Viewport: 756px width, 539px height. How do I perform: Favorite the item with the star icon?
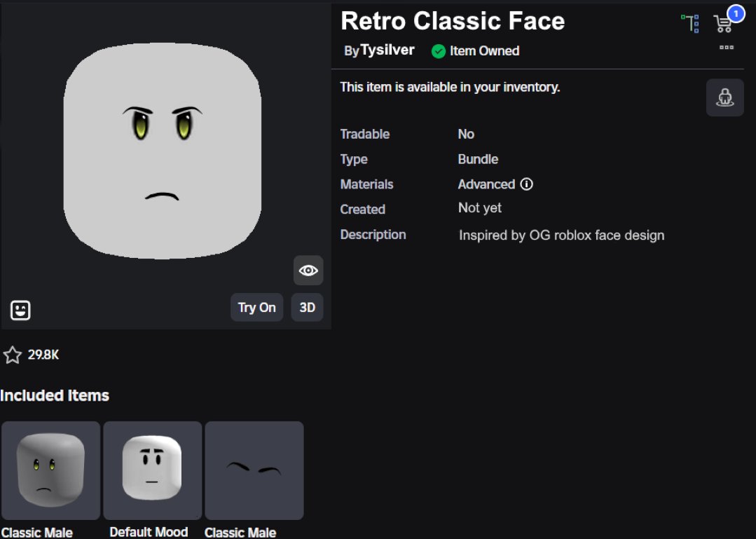click(x=13, y=355)
